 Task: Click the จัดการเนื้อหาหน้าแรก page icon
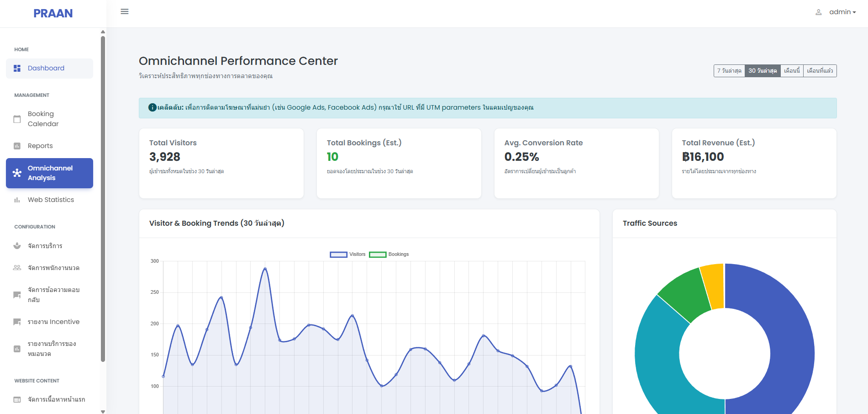coord(17,399)
